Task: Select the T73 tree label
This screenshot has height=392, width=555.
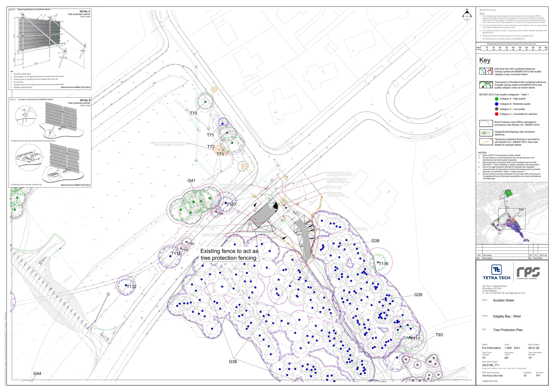Action: (x=220, y=154)
